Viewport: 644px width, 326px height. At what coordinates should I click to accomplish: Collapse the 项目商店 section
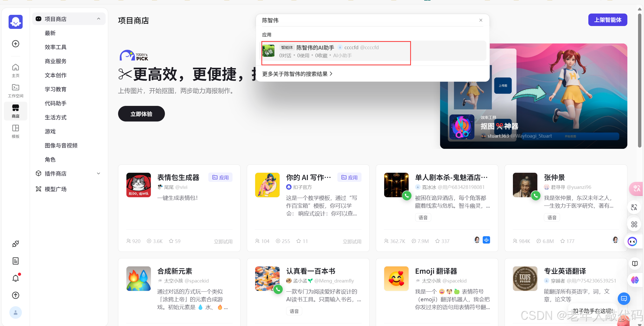click(x=99, y=19)
